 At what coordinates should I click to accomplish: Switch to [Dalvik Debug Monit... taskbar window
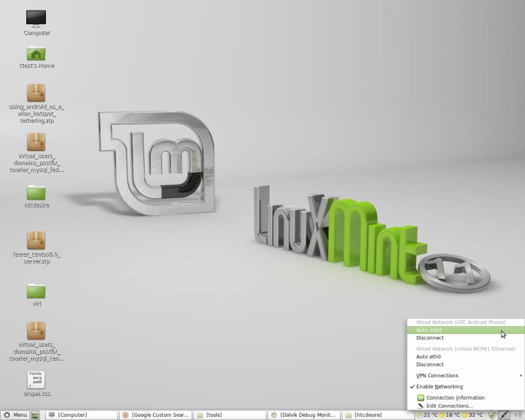(x=304, y=415)
